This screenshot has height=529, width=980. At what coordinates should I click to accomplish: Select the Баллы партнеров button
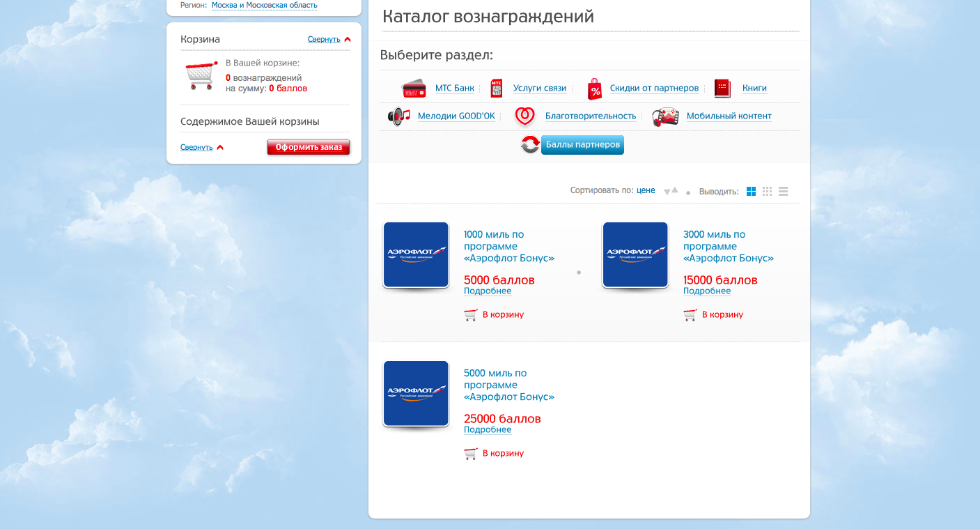coord(582,145)
